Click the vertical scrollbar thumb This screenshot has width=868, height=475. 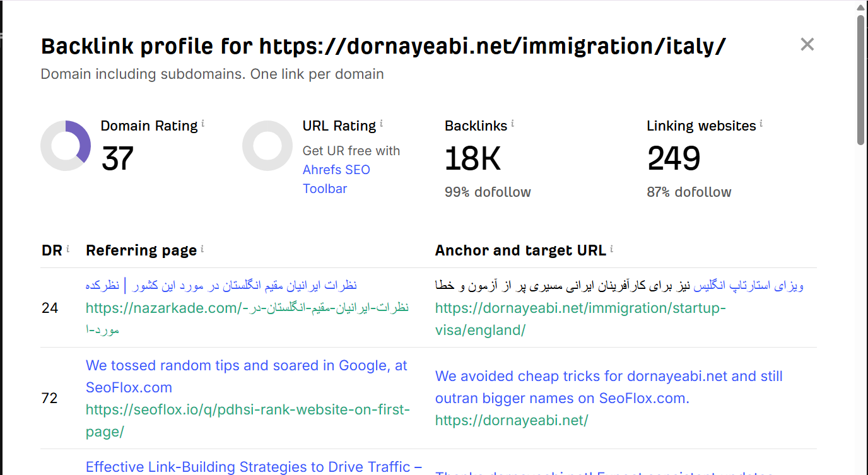[860, 79]
